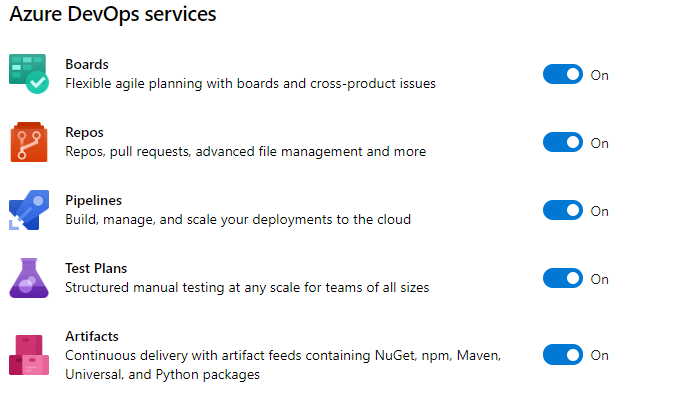
Task: Click the Boards agile planning description
Action: point(250,84)
